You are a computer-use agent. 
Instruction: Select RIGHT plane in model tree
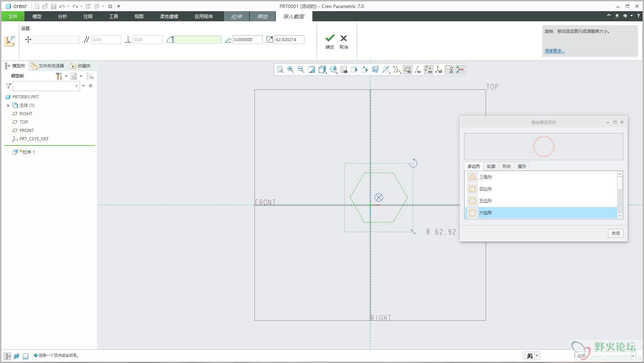pyautogui.click(x=26, y=114)
